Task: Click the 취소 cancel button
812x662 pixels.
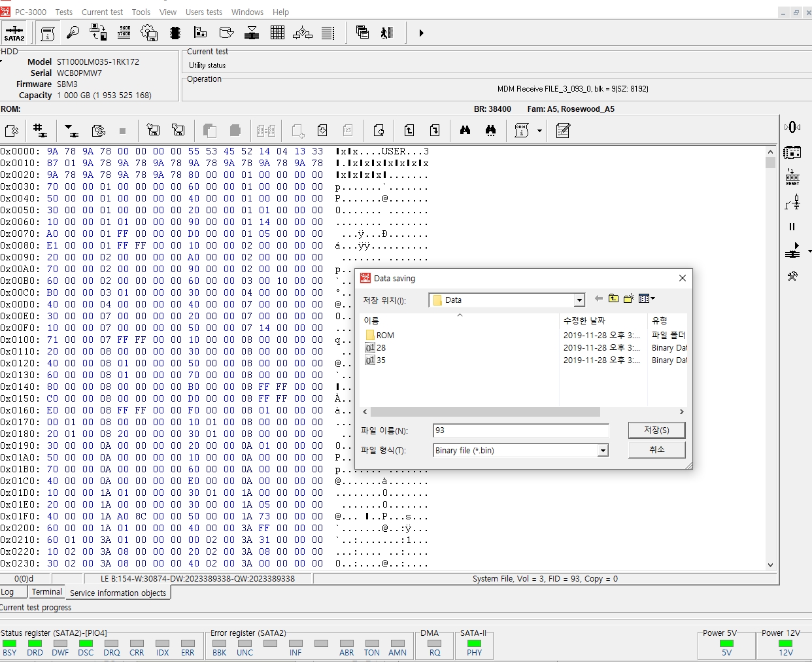Action: (656, 449)
